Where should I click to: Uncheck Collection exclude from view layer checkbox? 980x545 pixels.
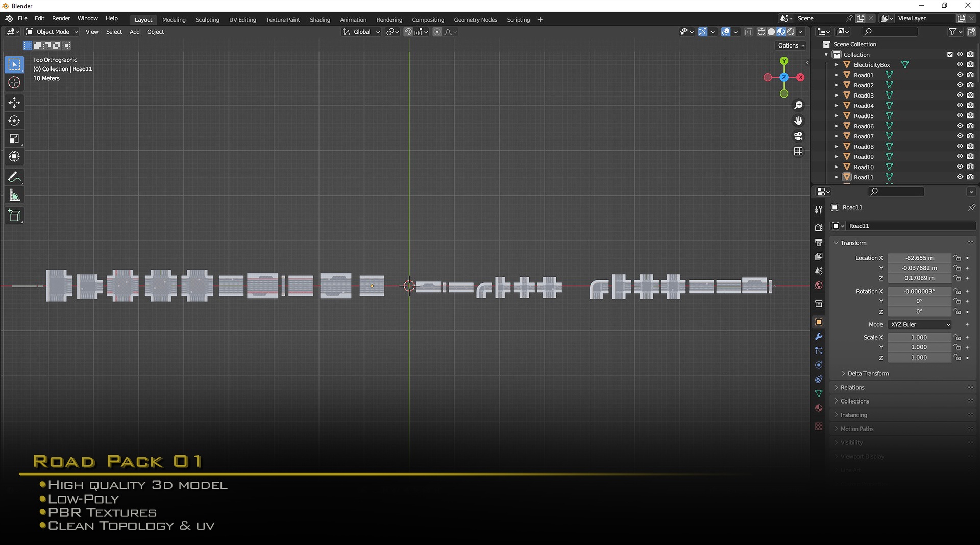tap(950, 54)
